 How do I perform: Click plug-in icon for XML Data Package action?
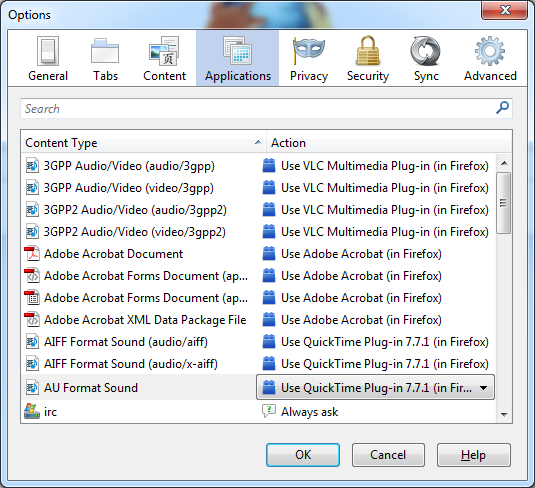coord(269,319)
